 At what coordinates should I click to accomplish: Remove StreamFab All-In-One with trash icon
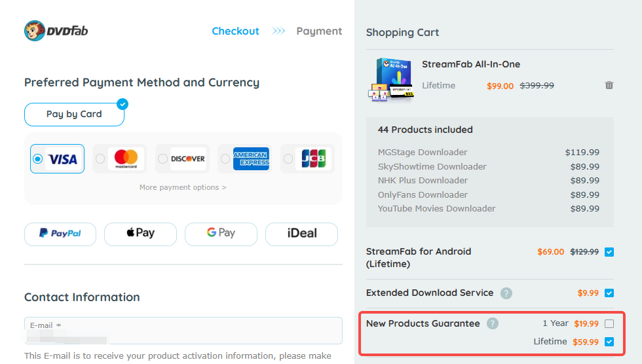[x=609, y=85]
